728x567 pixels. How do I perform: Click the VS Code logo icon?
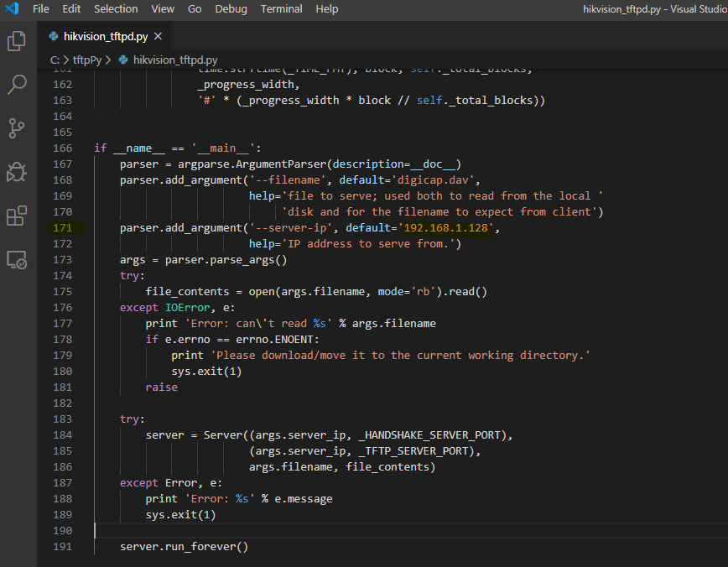pos(12,9)
